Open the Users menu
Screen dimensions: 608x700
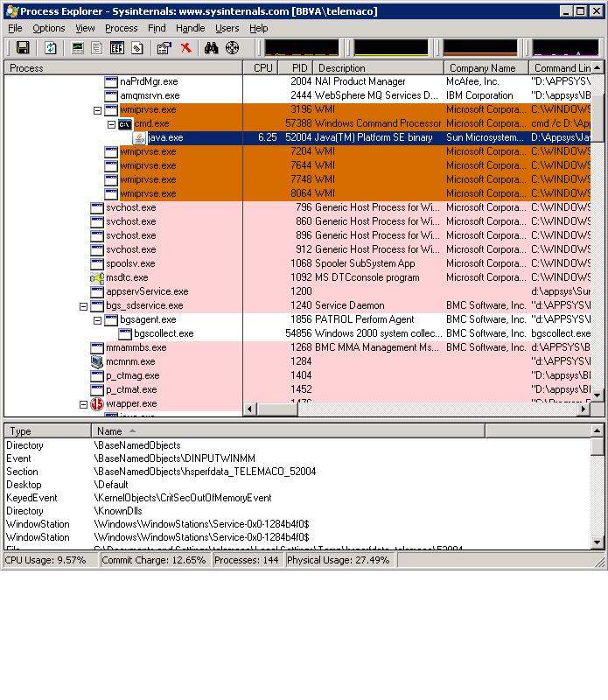click(227, 28)
